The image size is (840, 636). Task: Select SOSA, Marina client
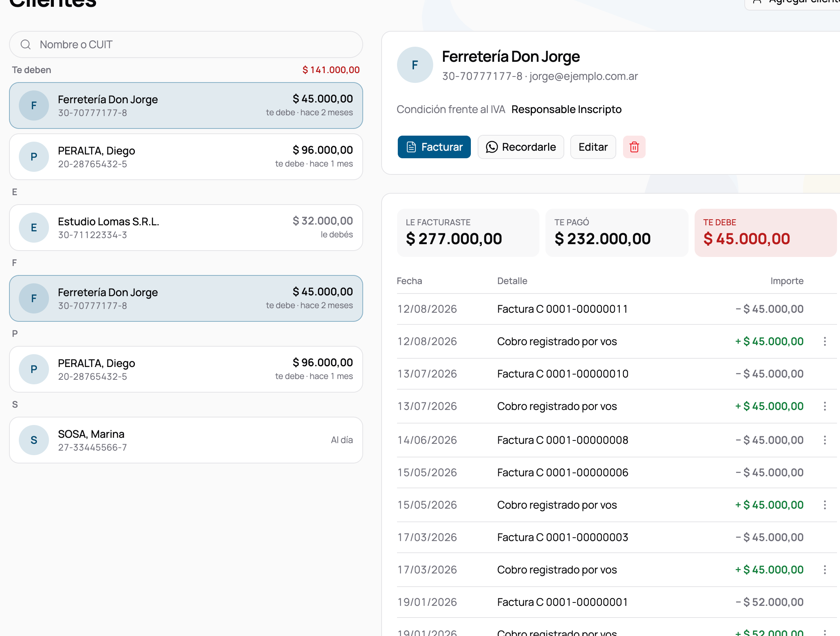tap(186, 440)
